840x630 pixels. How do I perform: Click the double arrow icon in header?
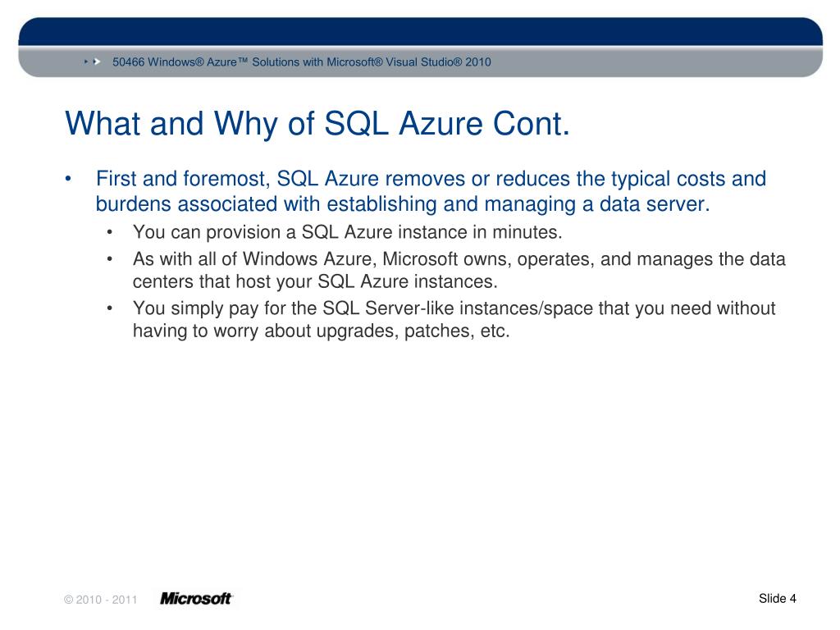[93, 62]
